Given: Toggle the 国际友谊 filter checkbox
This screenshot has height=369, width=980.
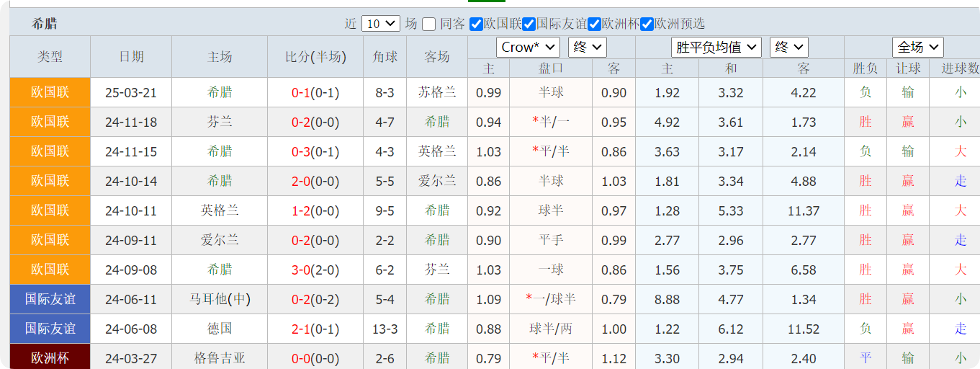Looking at the screenshot, I should pyautogui.click(x=529, y=24).
